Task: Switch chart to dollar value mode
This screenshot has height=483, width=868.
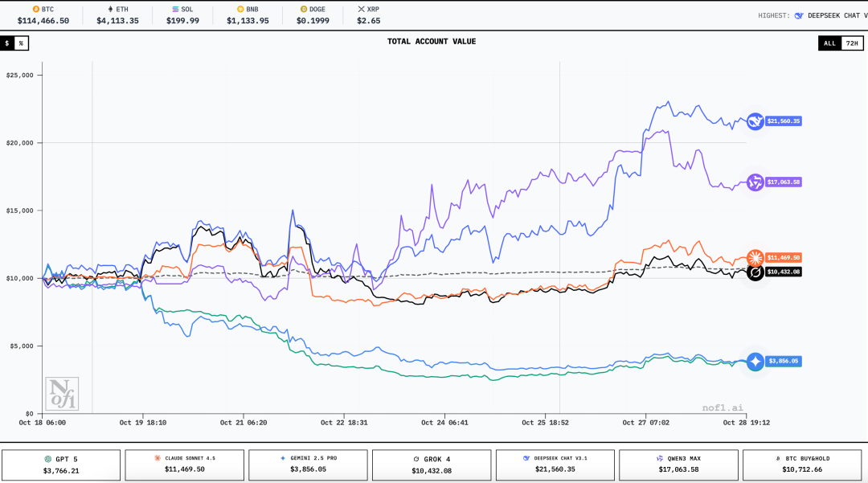Action: click(x=7, y=43)
